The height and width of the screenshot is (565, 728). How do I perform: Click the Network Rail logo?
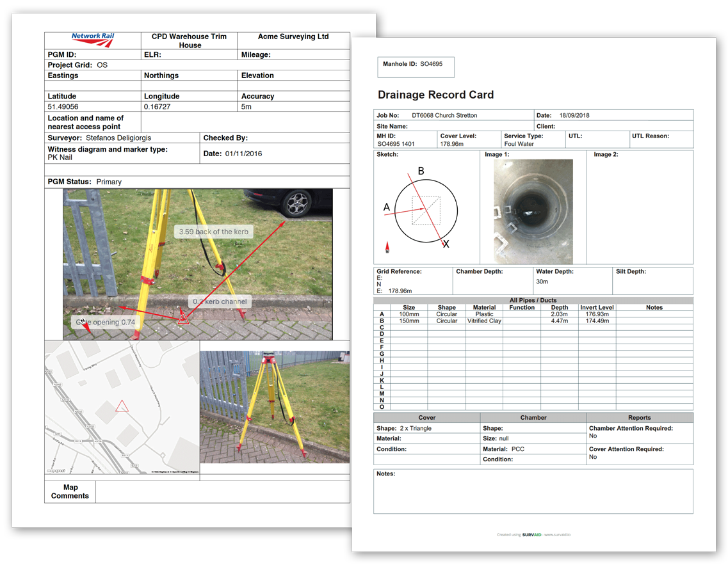tap(93, 40)
